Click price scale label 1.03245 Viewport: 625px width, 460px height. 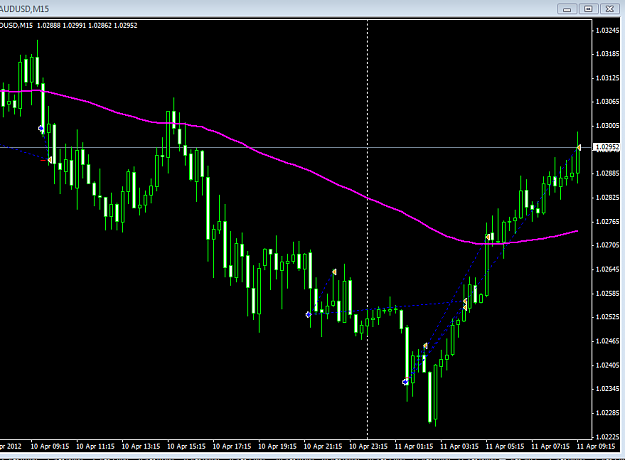click(x=607, y=30)
